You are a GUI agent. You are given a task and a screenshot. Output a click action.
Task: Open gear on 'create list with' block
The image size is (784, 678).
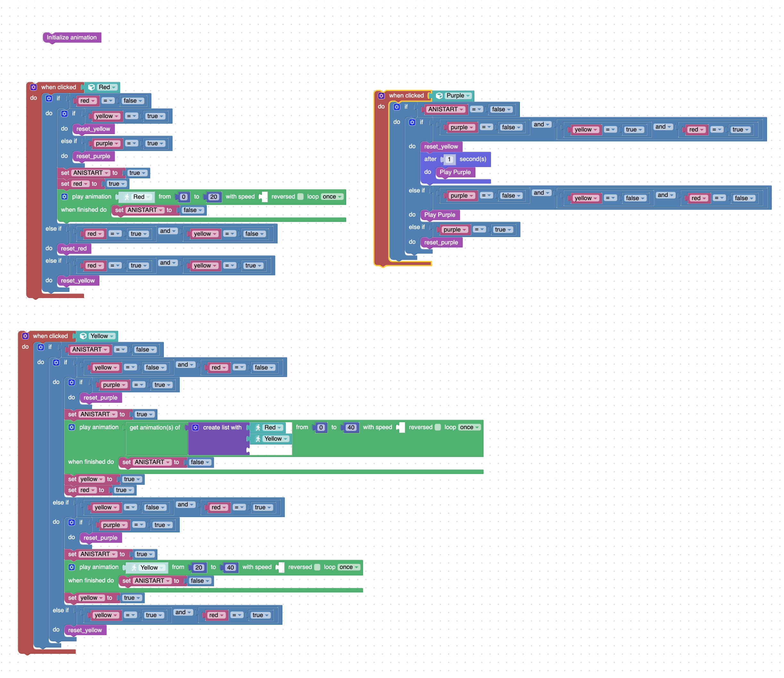[195, 428]
